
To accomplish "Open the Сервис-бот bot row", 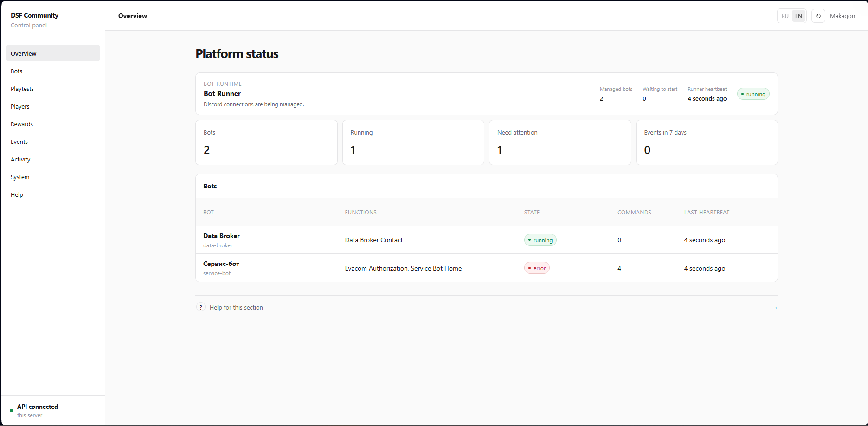I will pyautogui.click(x=486, y=268).
